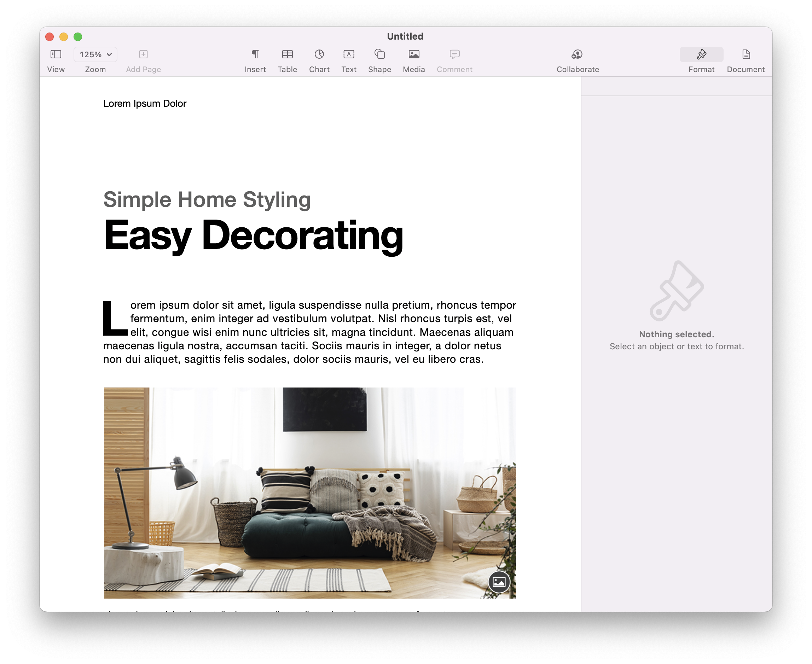The image size is (812, 664).
Task: Open the Collaborate options
Action: (x=577, y=54)
